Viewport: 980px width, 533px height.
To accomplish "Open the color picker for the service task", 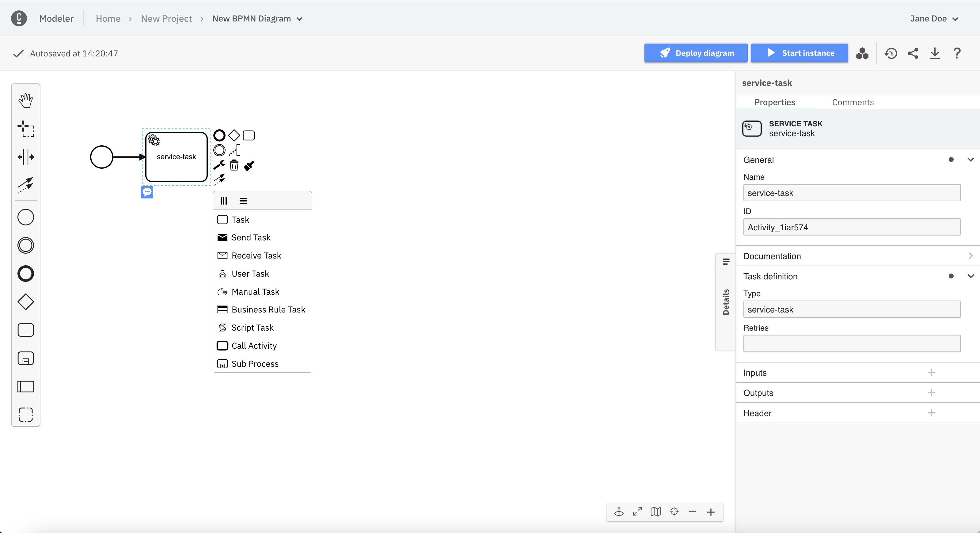I will 249,165.
